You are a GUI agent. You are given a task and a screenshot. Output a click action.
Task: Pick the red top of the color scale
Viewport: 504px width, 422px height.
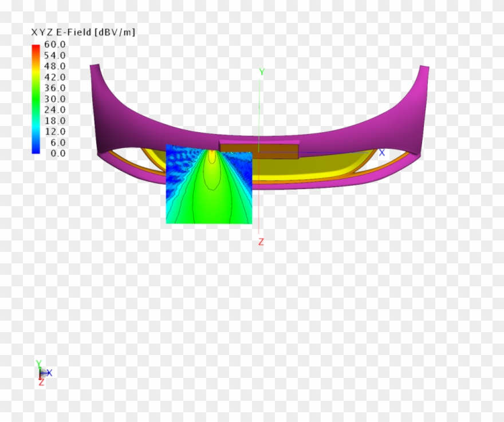(36, 48)
